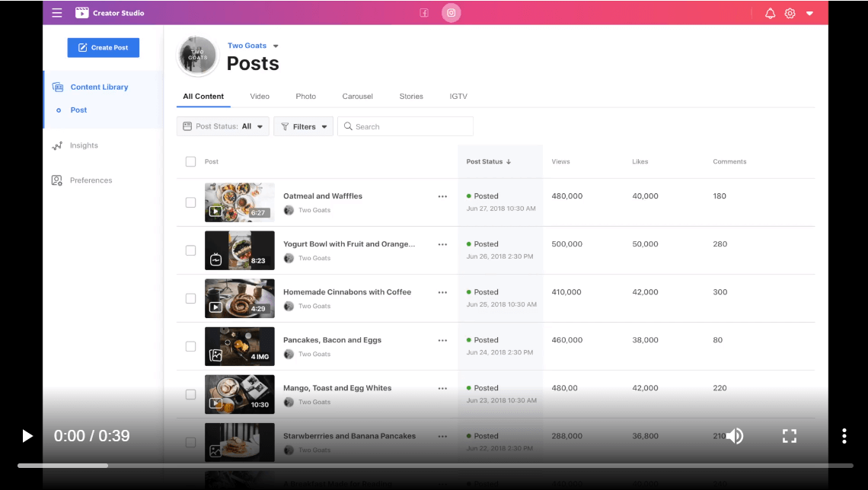This screenshot has height=490, width=868.
Task: Open notifications bell
Action: [x=770, y=13]
